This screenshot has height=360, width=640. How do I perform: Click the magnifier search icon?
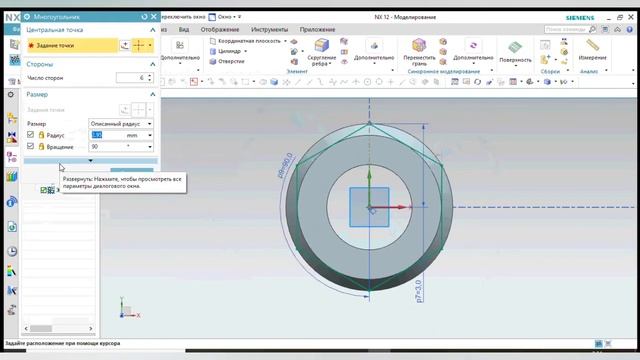point(592,29)
